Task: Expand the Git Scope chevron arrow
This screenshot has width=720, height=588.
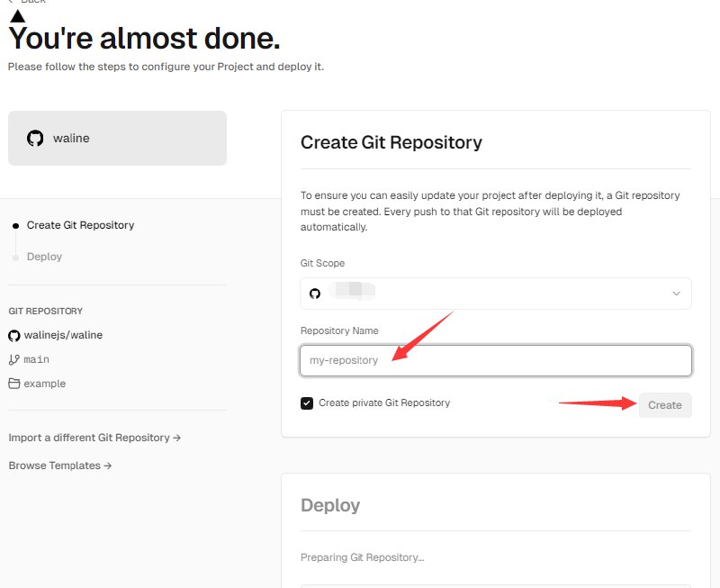Action: (677, 294)
